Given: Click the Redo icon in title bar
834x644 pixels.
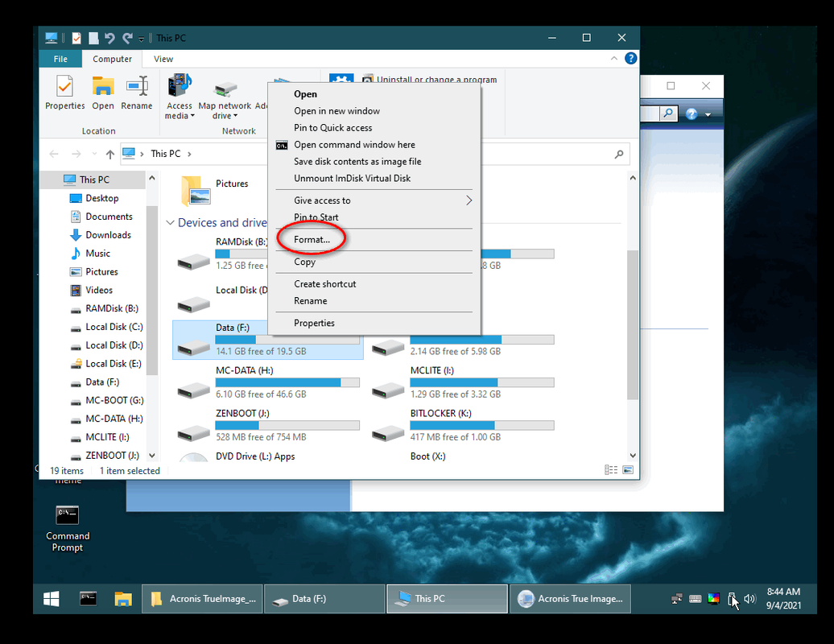Looking at the screenshot, I should point(127,38).
